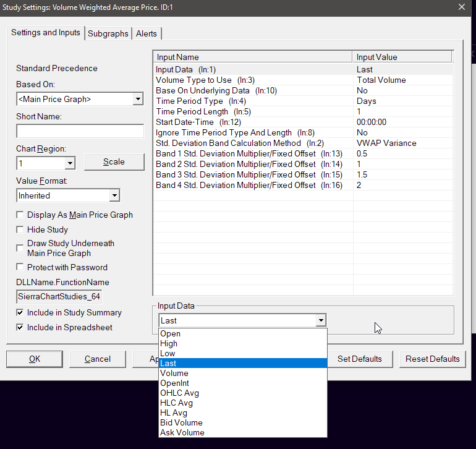Check the Hide Study option
Image resolution: width=476 pixels, height=449 pixels.
pyautogui.click(x=20, y=230)
